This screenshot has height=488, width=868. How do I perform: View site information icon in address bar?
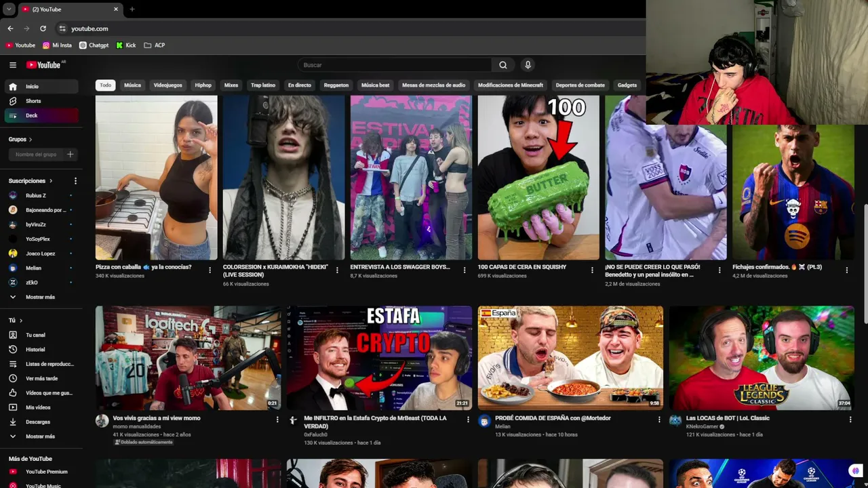[62, 28]
